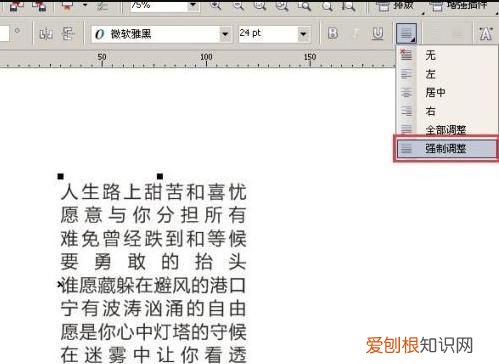Choose 强制调整 from the alignment menu
The height and width of the screenshot is (364, 499).
(x=446, y=149)
